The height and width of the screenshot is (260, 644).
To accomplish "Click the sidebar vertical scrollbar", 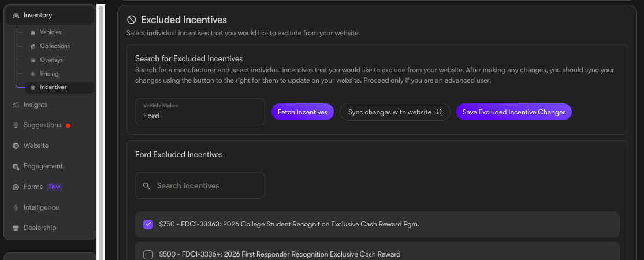I will (101, 131).
